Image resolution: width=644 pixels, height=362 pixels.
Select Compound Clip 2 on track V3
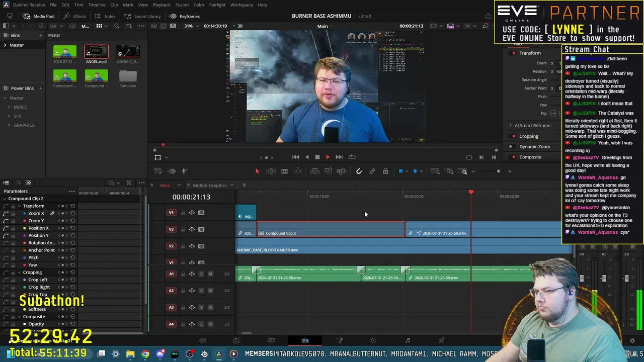(331, 230)
